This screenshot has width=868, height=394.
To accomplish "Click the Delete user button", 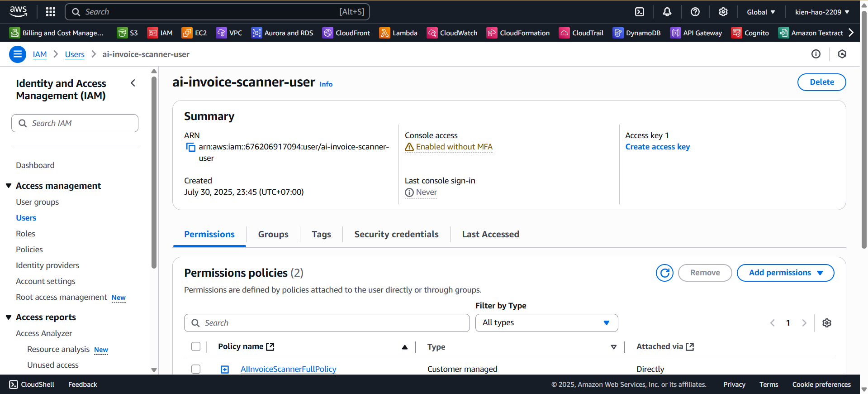I will [x=822, y=82].
